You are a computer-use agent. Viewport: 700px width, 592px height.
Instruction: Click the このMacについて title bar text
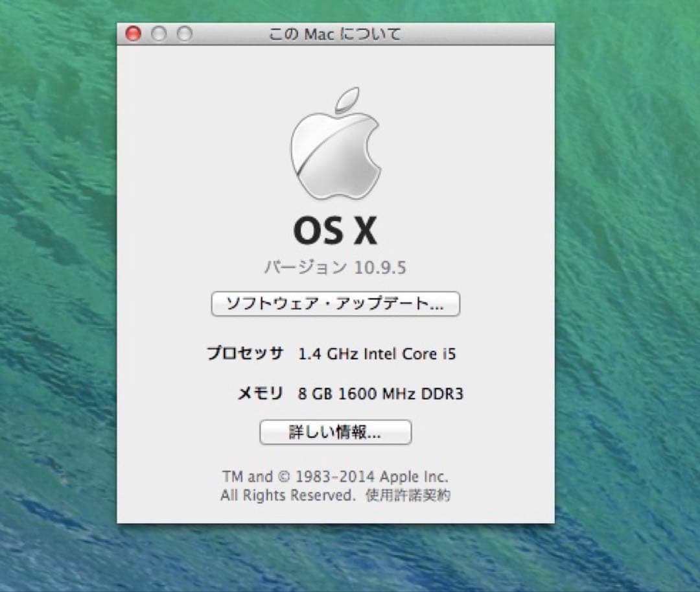pos(335,34)
